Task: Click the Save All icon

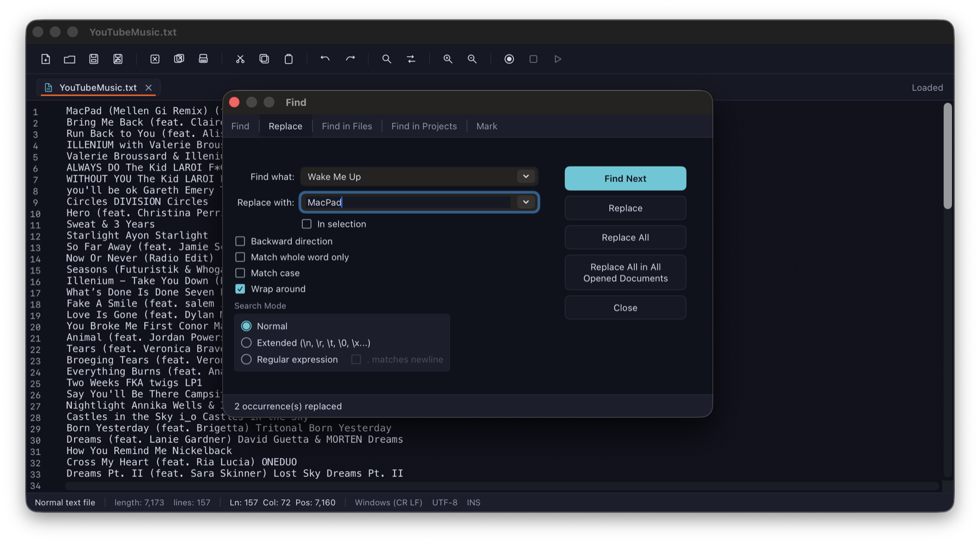Action: [118, 59]
